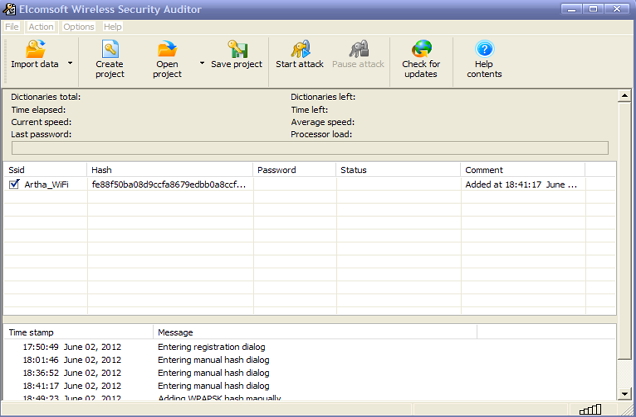Sort by the Comment column header
Screen dimensions: 636x417
(522, 170)
